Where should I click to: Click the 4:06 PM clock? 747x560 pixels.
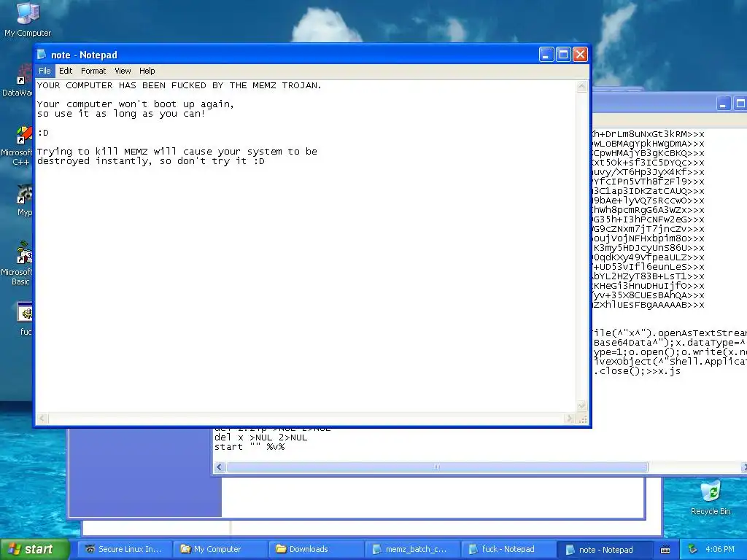click(x=719, y=549)
